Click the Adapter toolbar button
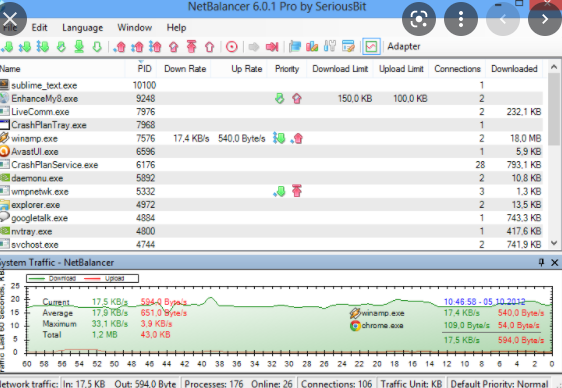The width and height of the screenshot is (562, 388). pyautogui.click(x=404, y=47)
